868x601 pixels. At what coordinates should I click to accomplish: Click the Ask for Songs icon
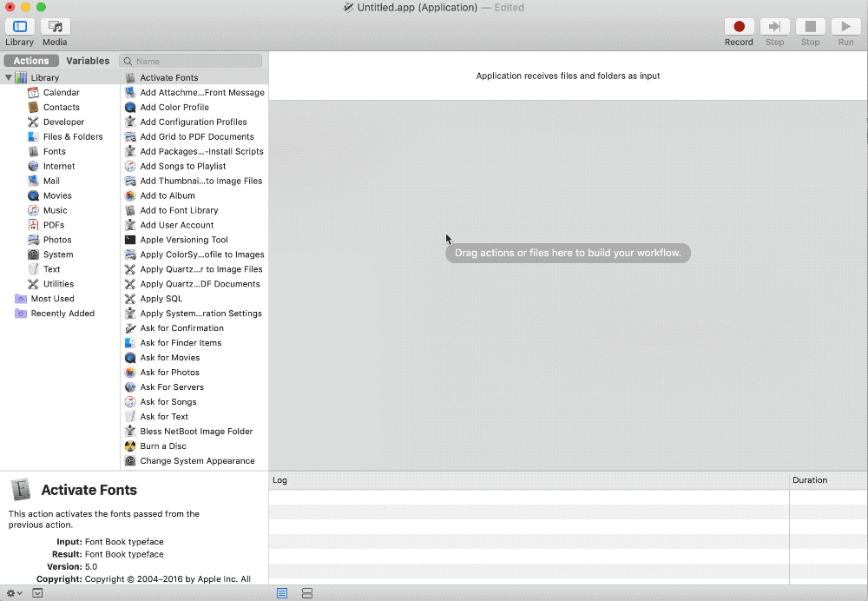pyautogui.click(x=130, y=401)
